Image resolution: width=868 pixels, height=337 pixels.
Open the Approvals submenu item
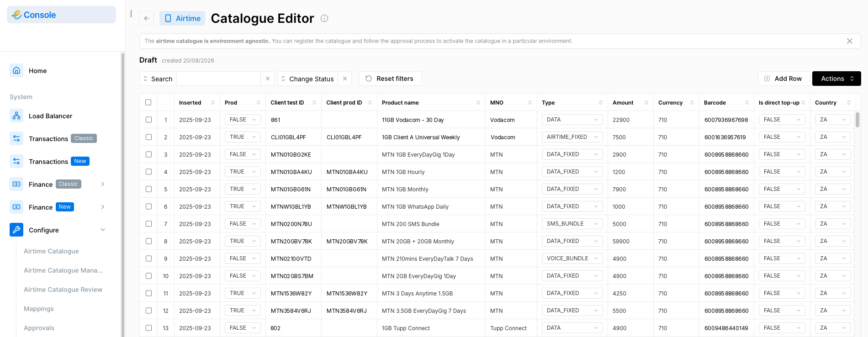(x=39, y=328)
